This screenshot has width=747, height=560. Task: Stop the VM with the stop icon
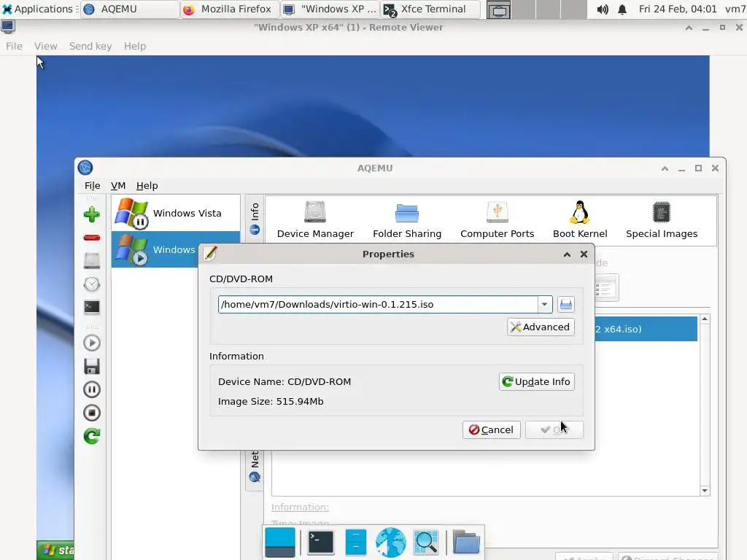91,413
